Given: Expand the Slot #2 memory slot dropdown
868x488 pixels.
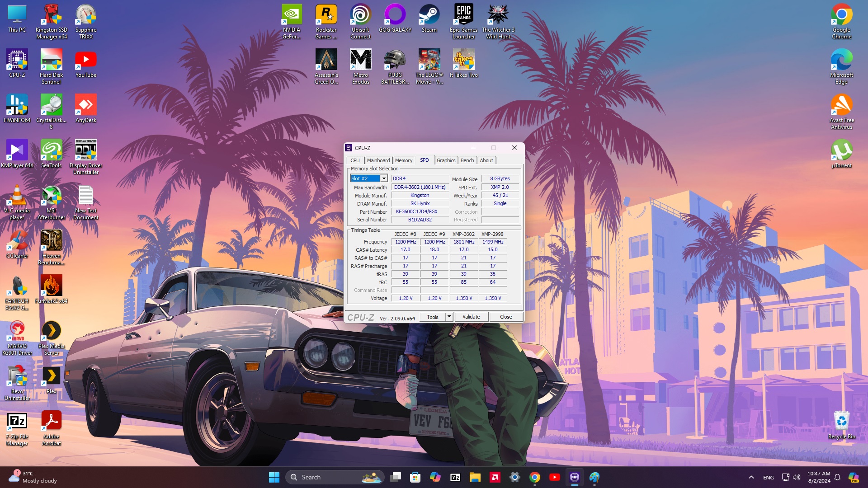Looking at the screenshot, I should pyautogui.click(x=384, y=178).
